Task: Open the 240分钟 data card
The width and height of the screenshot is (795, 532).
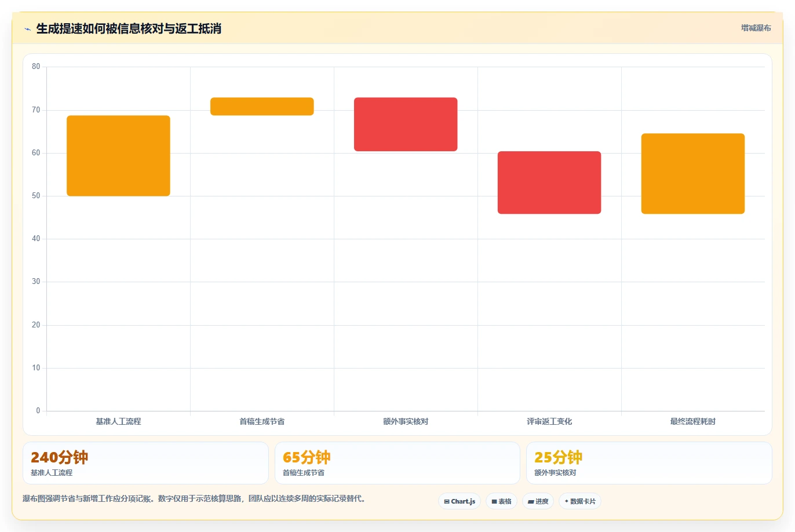Action: (145, 463)
